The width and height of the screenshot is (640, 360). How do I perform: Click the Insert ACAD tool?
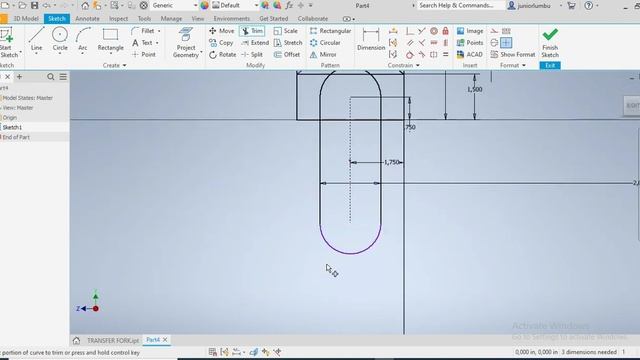[x=469, y=54]
